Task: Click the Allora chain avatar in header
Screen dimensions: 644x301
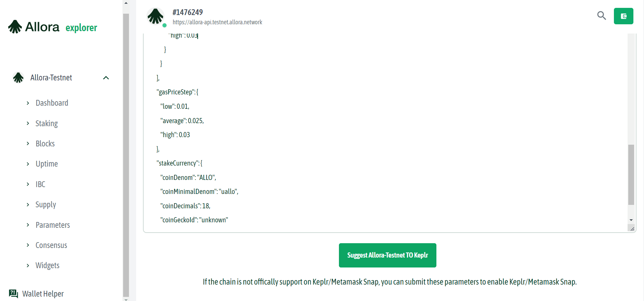Action: point(155,16)
